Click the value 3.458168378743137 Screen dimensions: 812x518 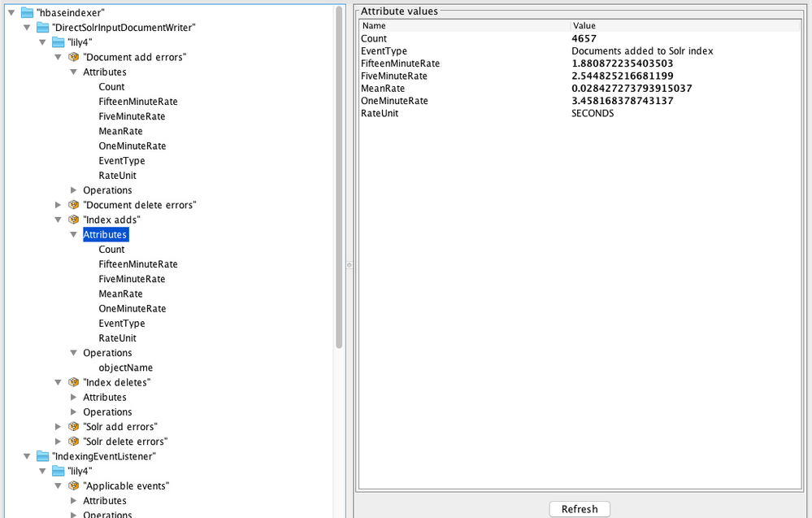[x=623, y=101]
